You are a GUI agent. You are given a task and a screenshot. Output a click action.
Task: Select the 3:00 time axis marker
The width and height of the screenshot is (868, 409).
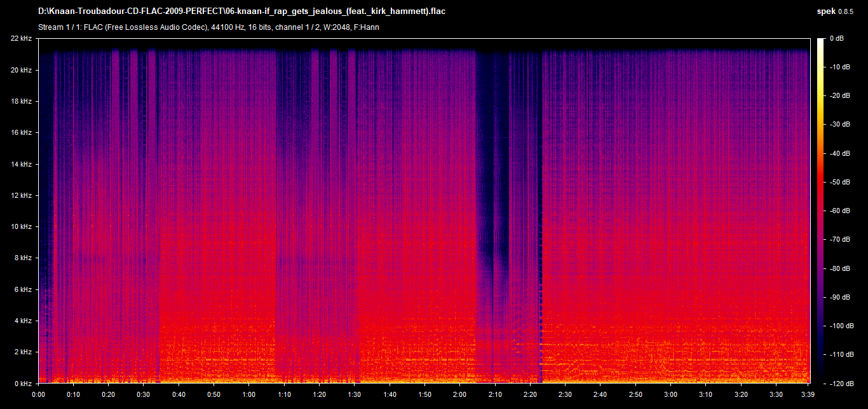[x=670, y=394]
